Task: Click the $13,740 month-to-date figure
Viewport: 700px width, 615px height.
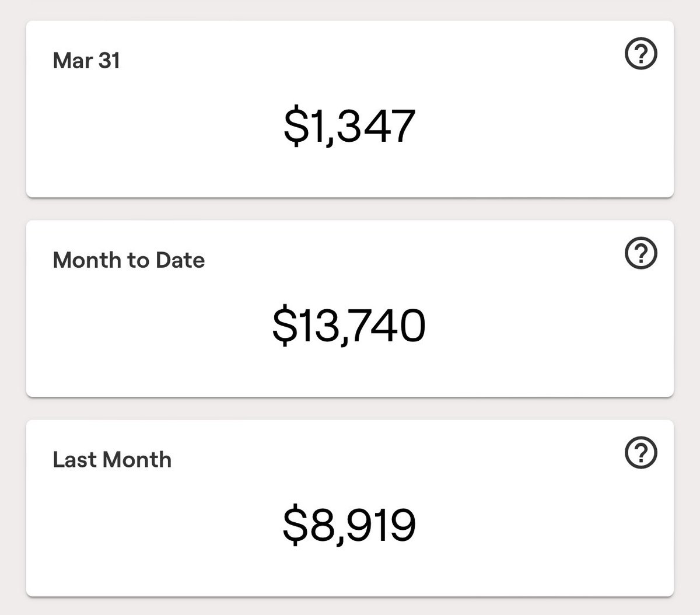Action: click(349, 326)
